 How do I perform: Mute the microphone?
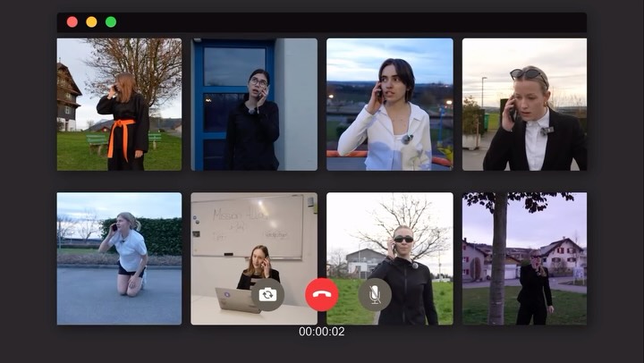375,294
